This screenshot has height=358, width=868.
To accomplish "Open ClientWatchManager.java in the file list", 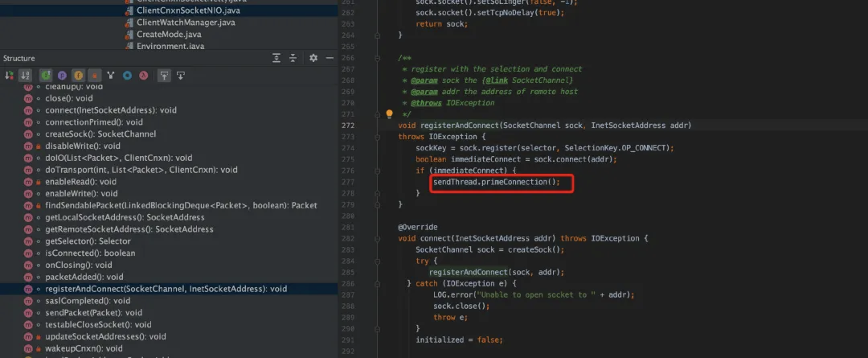I will pos(186,23).
